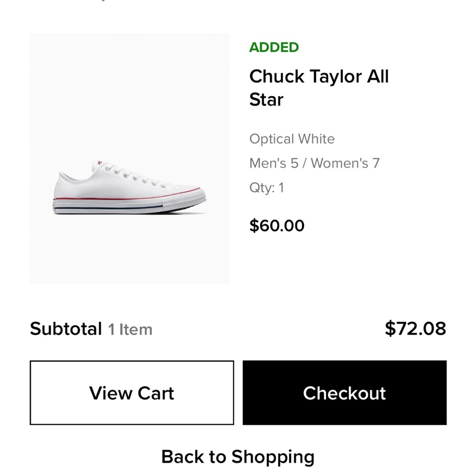Click the Qty: 1 quantity label
The height and width of the screenshot is (476, 476).
(267, 187)
